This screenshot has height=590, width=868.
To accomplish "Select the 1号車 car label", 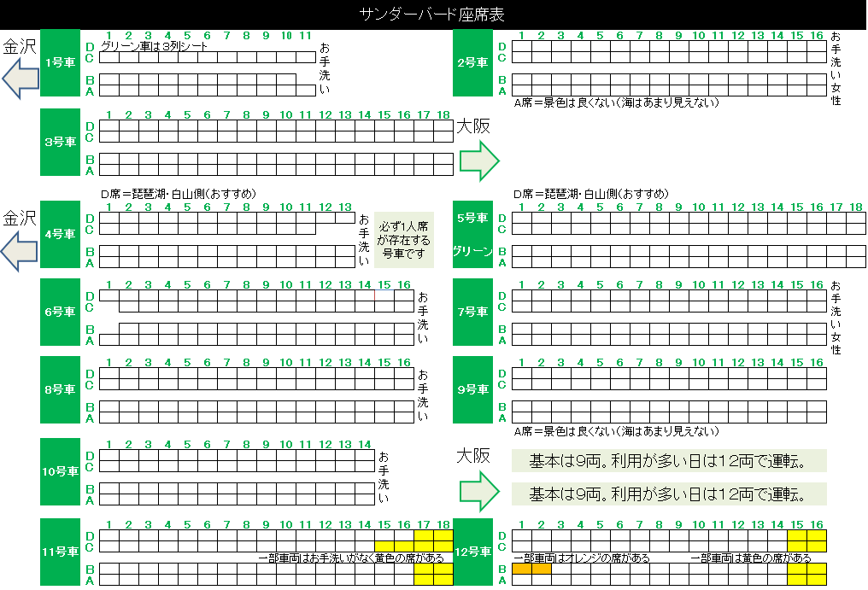I will pyautogui.click(x=61, y=62).
